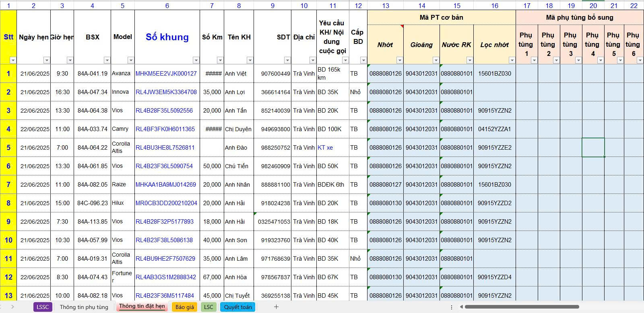Open the Lọc nhớt column filter
The width and height of the screenshot is (644, 313).
(x=512, y=60)
